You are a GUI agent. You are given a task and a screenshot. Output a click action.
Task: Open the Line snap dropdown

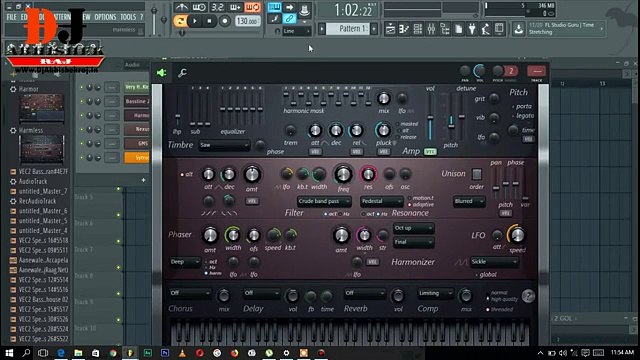coord(297,31)
